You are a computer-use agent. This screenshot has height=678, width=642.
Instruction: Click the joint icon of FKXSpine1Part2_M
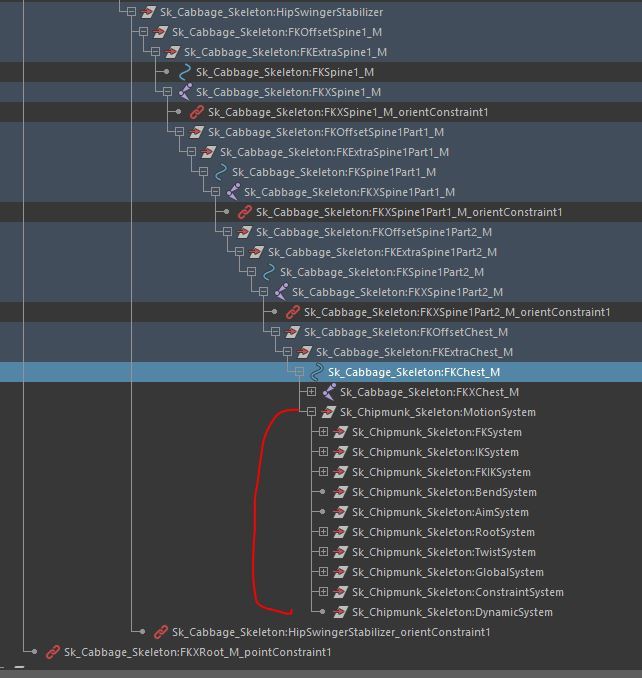(281, 292)
